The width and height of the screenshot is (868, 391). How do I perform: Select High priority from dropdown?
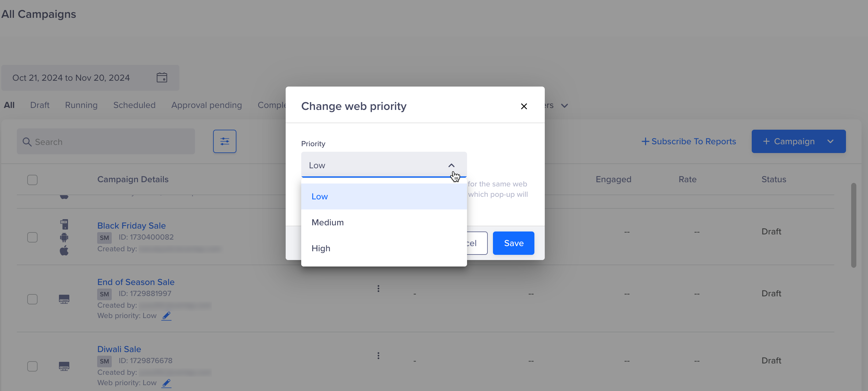[x=321, y=248]
